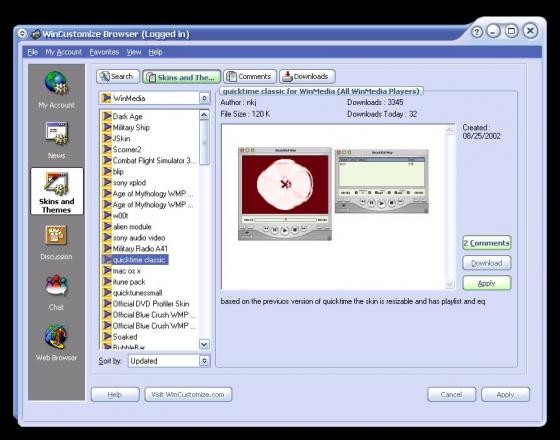Screen dimensions: 560x440
Task: Open the Help menu
Action: (x=155, y=52)
